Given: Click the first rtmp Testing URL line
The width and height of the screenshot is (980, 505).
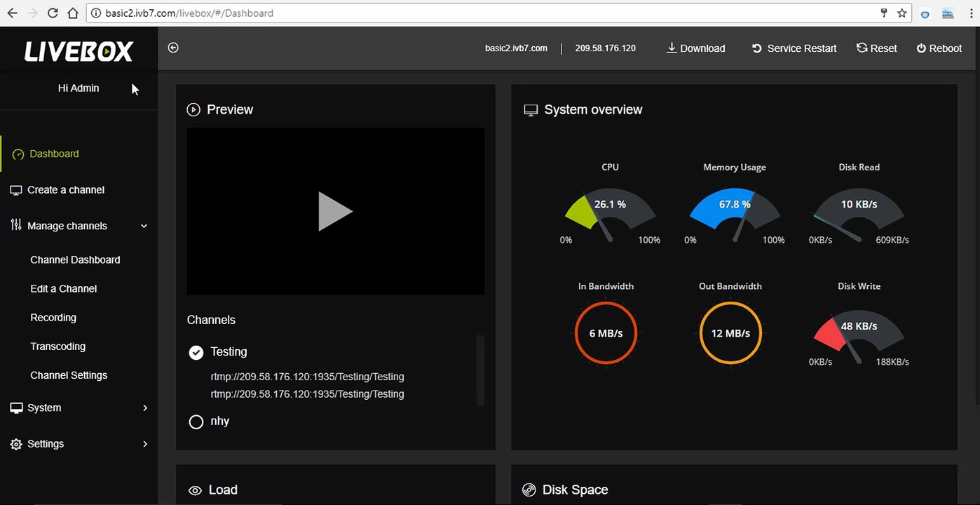Looking at the screenshot, I should pyautogui.click(x=308, y=377).
